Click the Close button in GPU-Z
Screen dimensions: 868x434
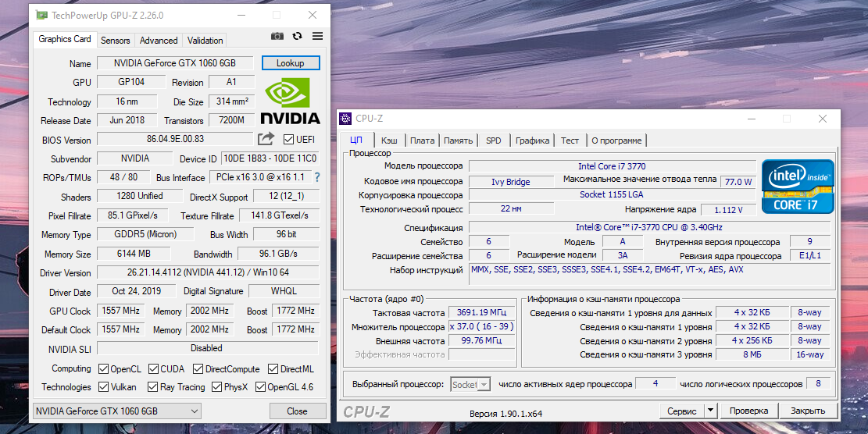(x=297, y=411)
